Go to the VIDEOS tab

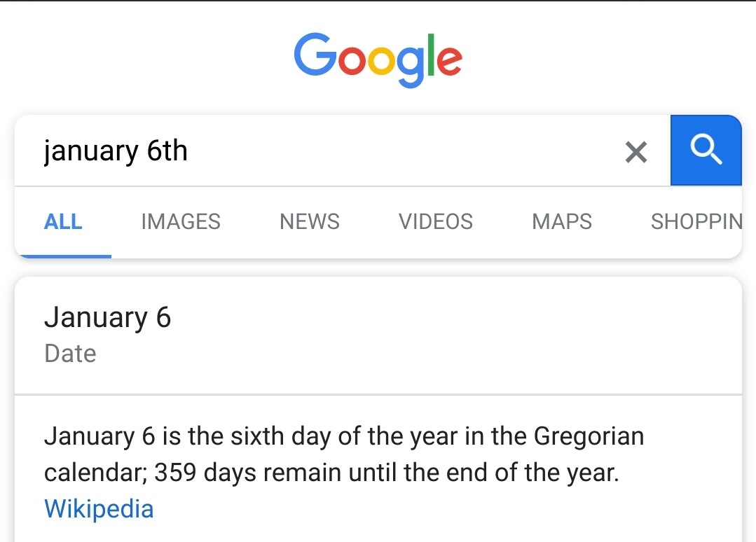pyautogui.click(x=436, y=222)
